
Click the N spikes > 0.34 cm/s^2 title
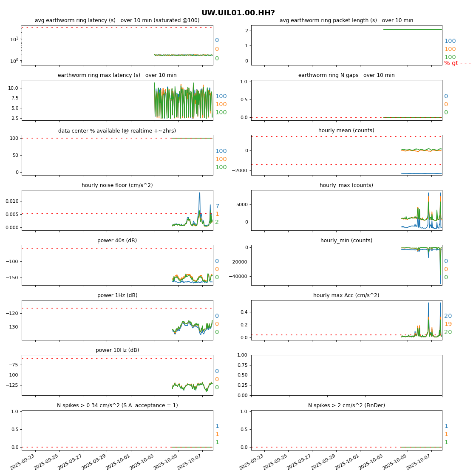pyautogui.click(x=117, y=405)
